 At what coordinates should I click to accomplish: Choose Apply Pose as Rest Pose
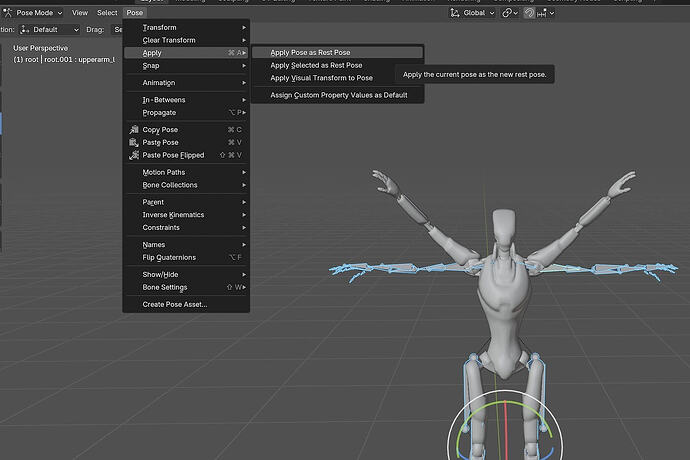[x=310, y=52]
